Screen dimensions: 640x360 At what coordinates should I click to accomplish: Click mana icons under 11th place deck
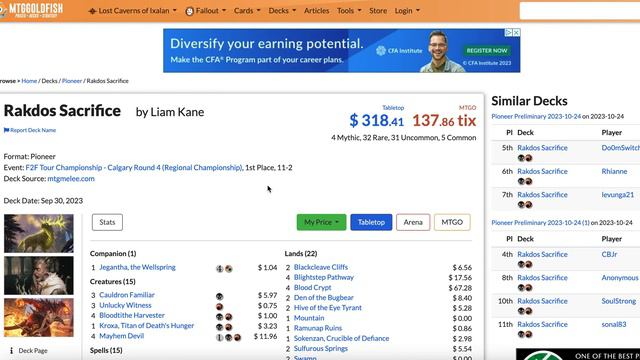point(525,335)
